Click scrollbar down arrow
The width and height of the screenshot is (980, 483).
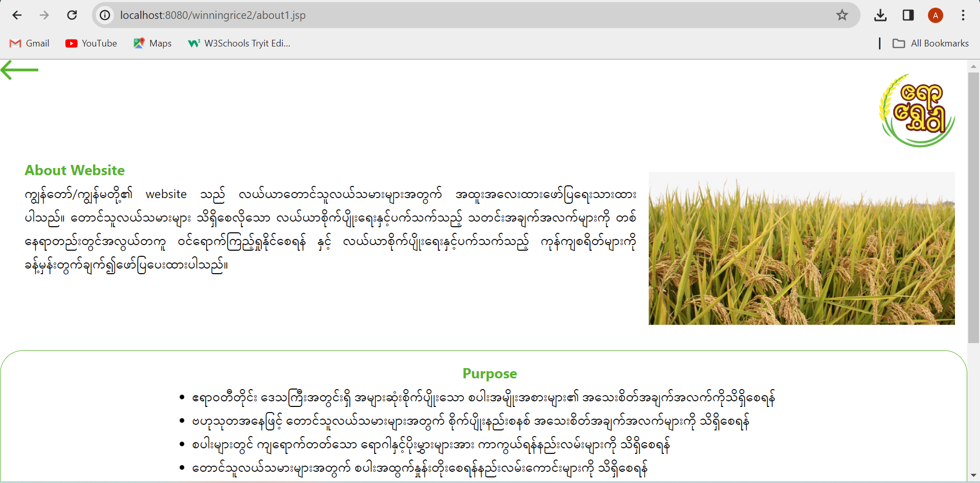973,475
